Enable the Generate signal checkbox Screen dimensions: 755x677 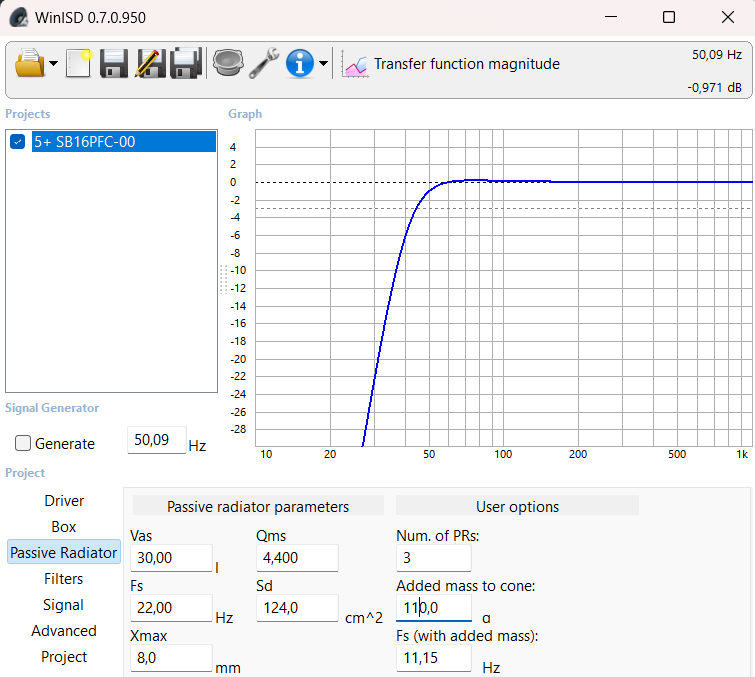click(x=23, y=443)
